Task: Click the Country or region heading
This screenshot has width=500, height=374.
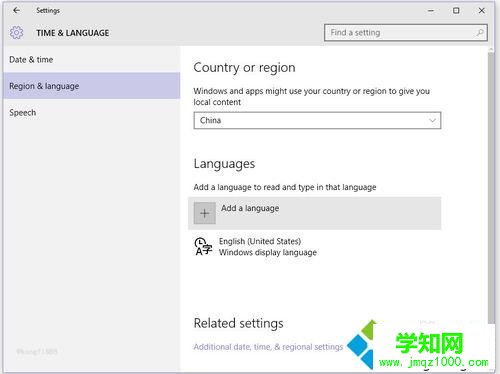Action: (244, 68)
